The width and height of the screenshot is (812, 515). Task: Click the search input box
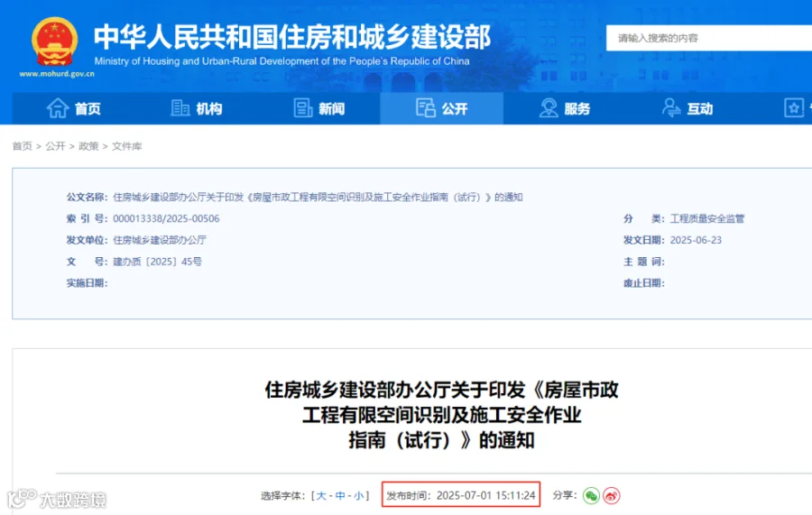tap(709, 38)
